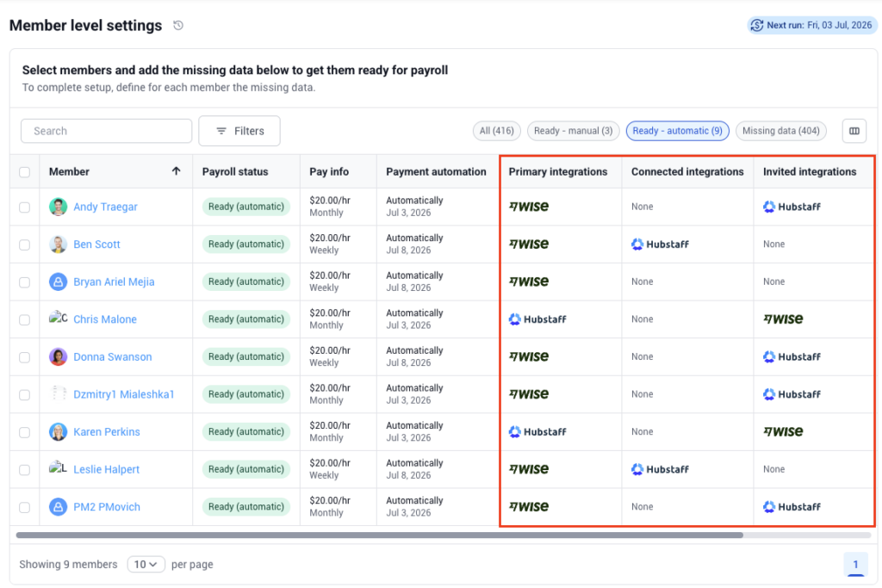Click the Connected integrations column header
The image size is (882, 588).
coord(687,172)
